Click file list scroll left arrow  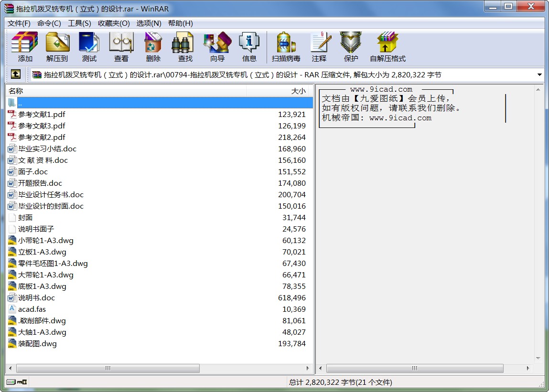click(x=10, y=368)
